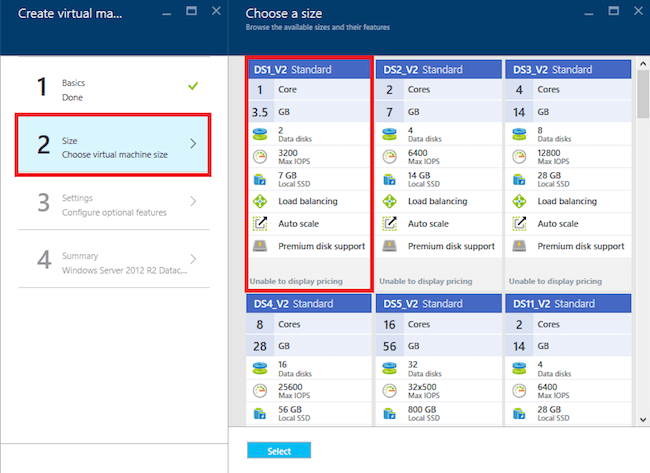Screen dimensions: 650x473
Task: Open step 4 Summary in the wizard
Action: pyautogui.click(x=114, y=260)
